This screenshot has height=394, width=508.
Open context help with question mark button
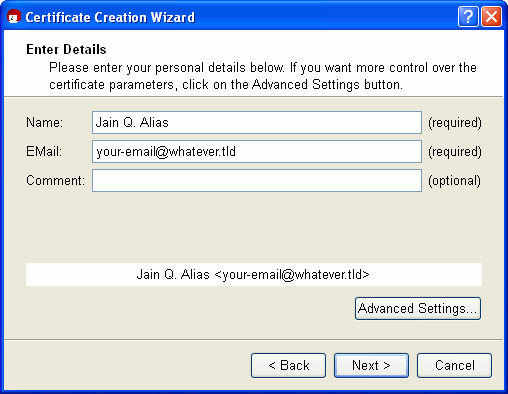(468, 16)
